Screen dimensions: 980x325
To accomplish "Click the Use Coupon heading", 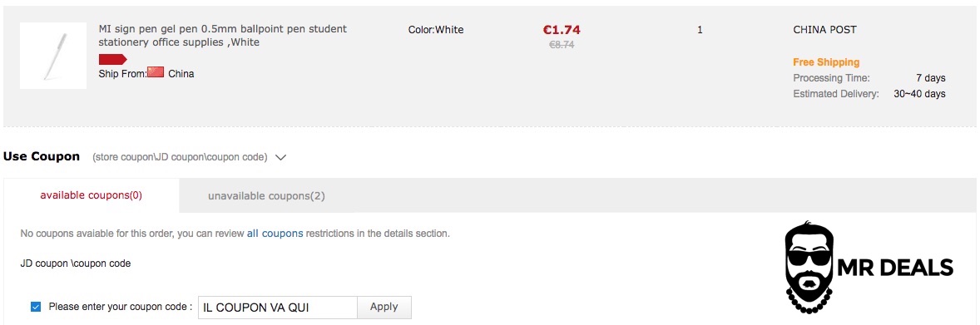I will (42, 156).
